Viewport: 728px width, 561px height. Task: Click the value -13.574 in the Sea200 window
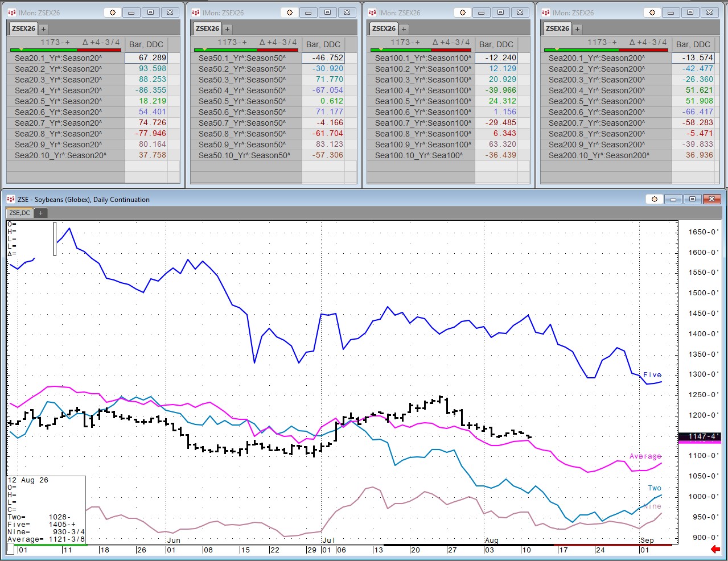pos(693,58)
